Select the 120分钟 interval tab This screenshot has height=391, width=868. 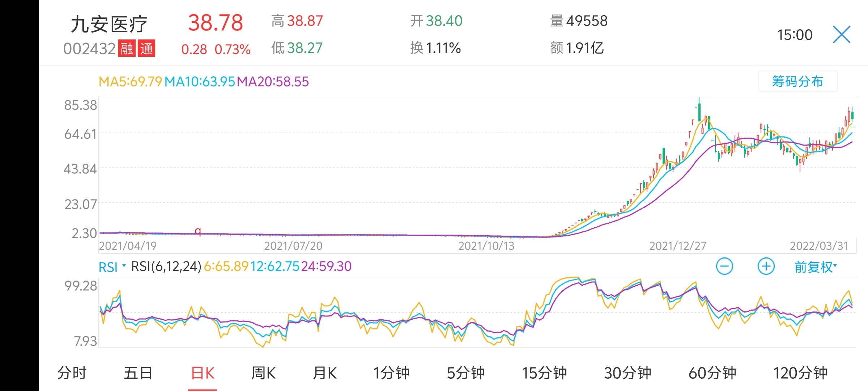800,373
